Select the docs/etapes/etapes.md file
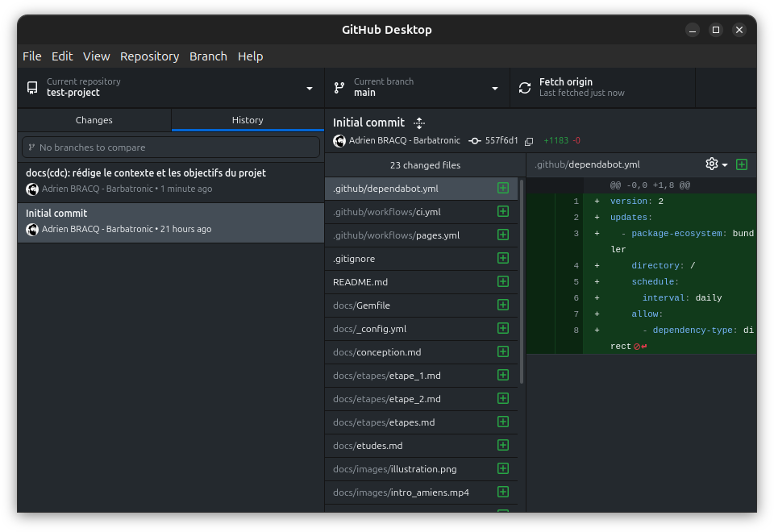 click(421, 422)
